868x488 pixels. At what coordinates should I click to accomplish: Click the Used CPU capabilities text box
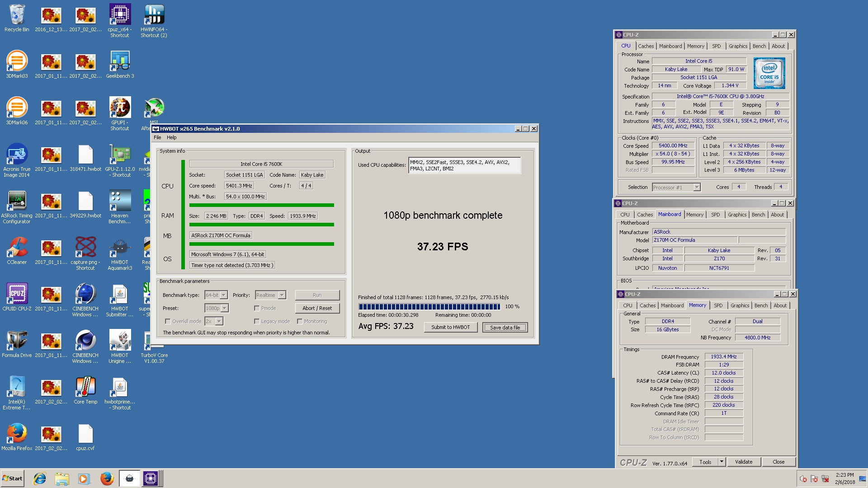464,165
